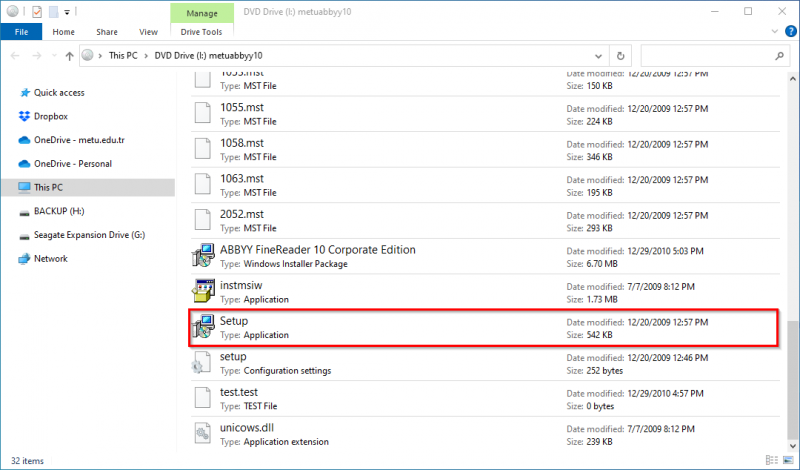Open Explorer help question mark
Viewport: 800px width, 470px height.
click(790, 32)
